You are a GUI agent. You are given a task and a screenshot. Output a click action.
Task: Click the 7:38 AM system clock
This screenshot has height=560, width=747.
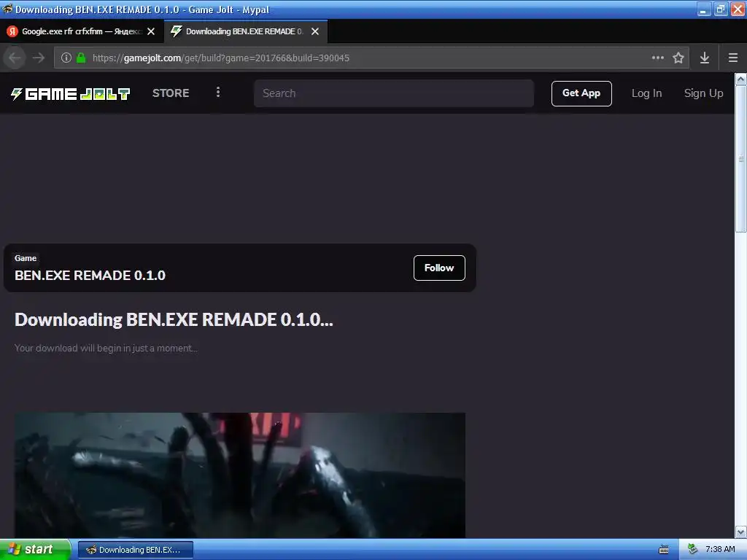pyautogui.click(x=720, y=549)
